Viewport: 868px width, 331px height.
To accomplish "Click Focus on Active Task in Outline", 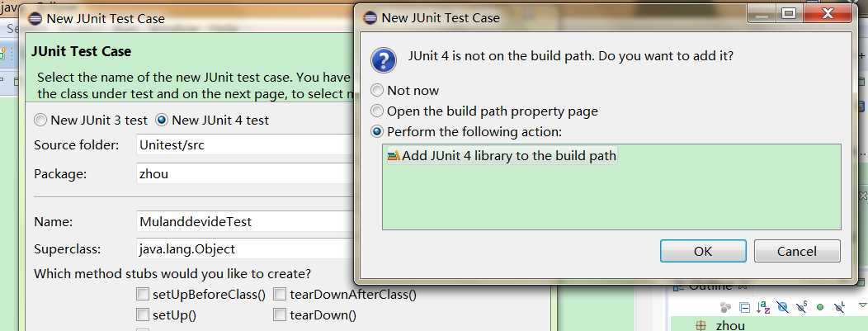I will [726, 307].
